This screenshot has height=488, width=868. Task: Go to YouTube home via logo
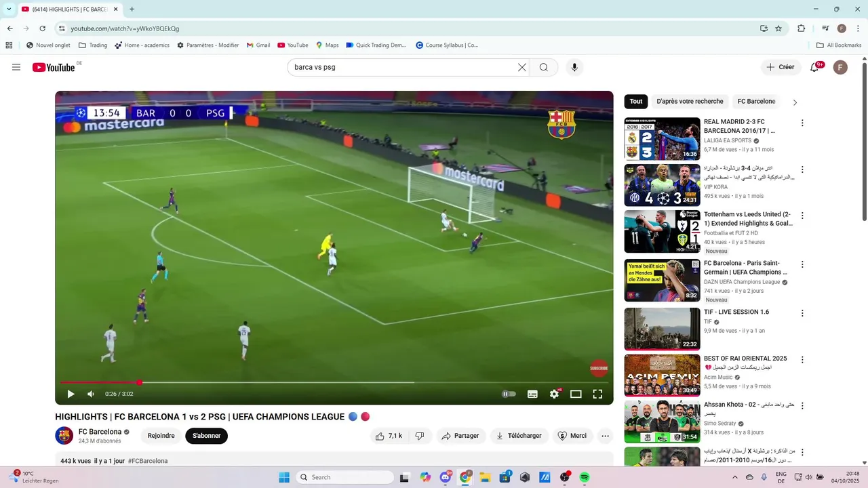[x=54, y=67]
